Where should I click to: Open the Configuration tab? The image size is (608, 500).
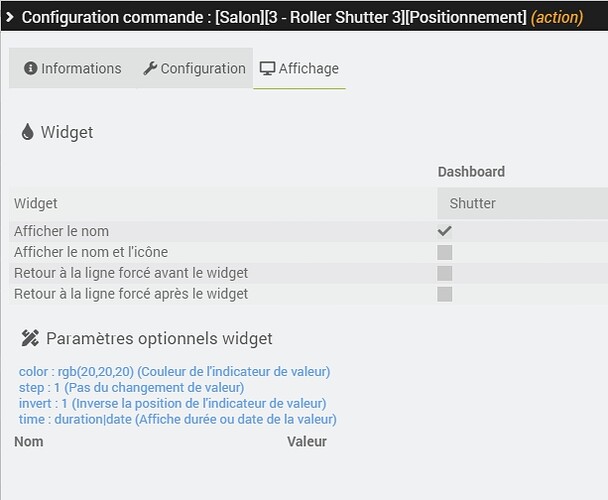pos(194,69)
